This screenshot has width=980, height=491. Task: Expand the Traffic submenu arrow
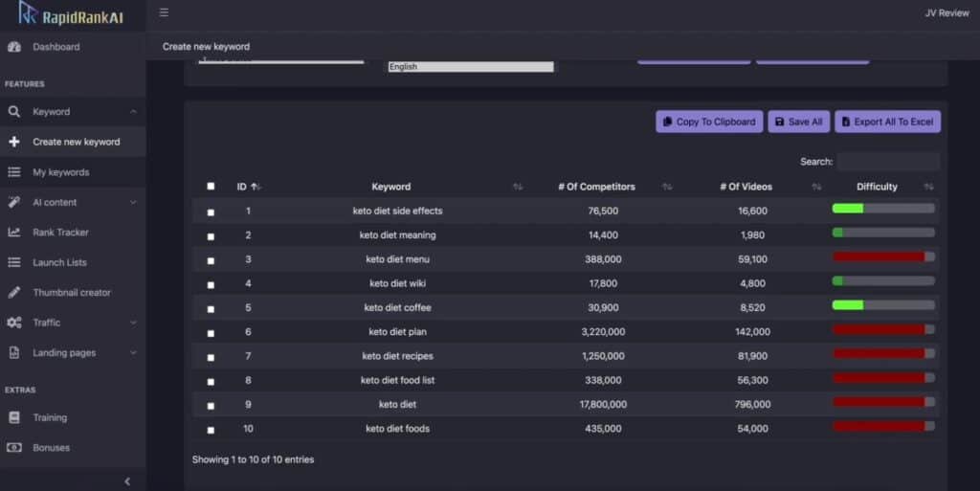click(x=133, y=323)
